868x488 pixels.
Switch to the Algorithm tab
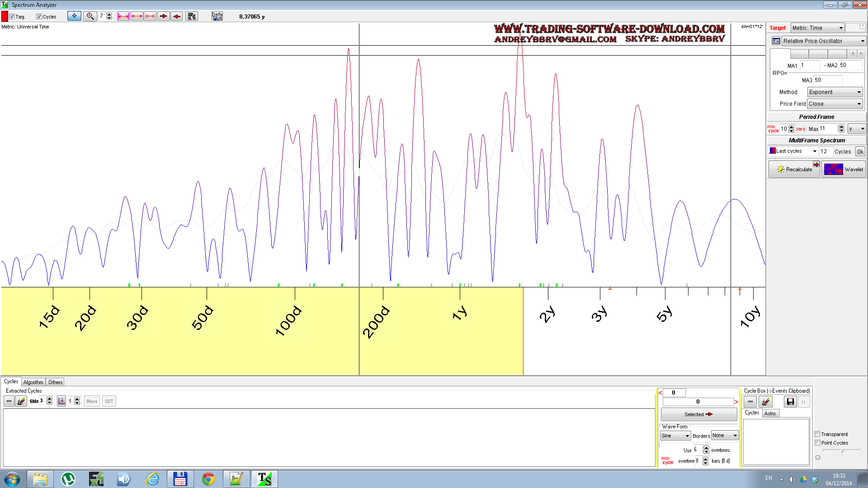point(33,382)
